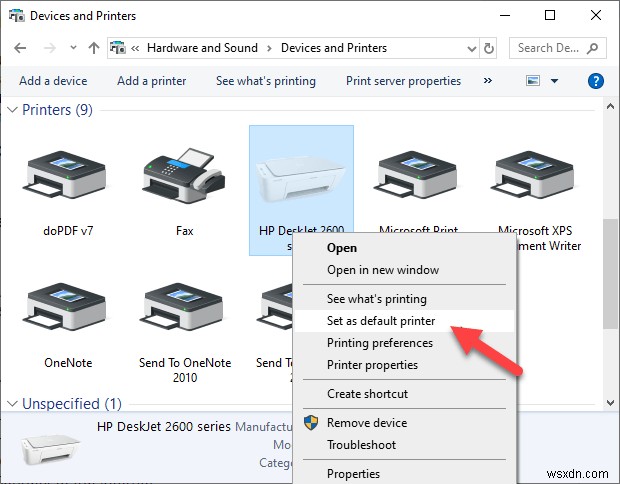Open the recent locations dropdown arrow

74,48
